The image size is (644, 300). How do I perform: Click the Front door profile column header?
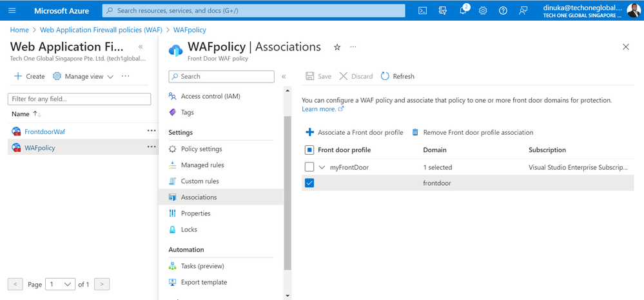344,150
